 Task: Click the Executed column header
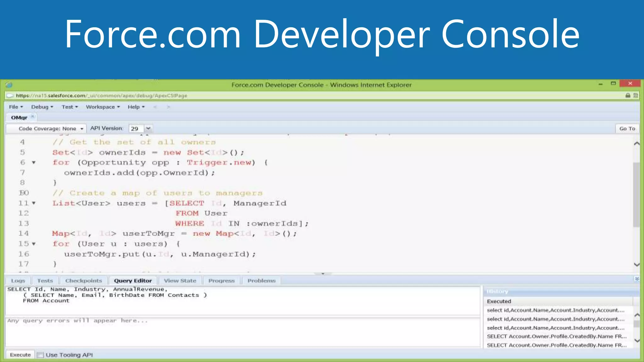(x=558, y=301)
